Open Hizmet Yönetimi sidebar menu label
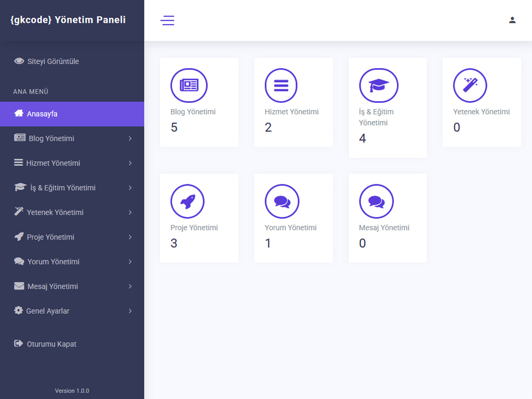This screenshot has height=399, width=532. click(x=53, y=163)
